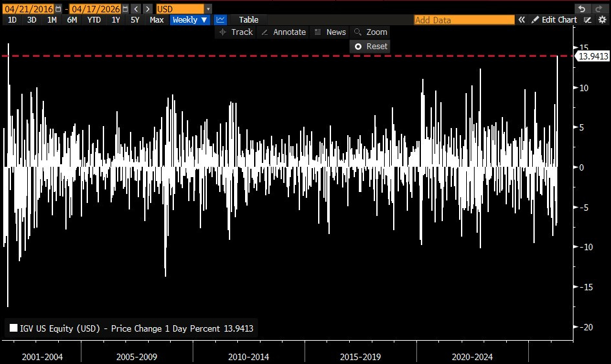This screenshot has width=611, height=364.
Task: Toggle the Annotate drawing mode
Action: [283, 32]
